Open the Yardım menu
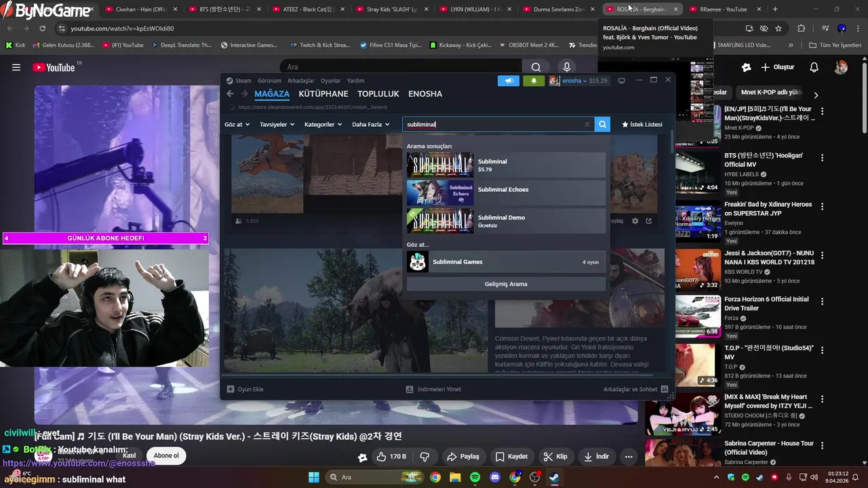This screenshot has width=868, height=488. click(355, 81)
